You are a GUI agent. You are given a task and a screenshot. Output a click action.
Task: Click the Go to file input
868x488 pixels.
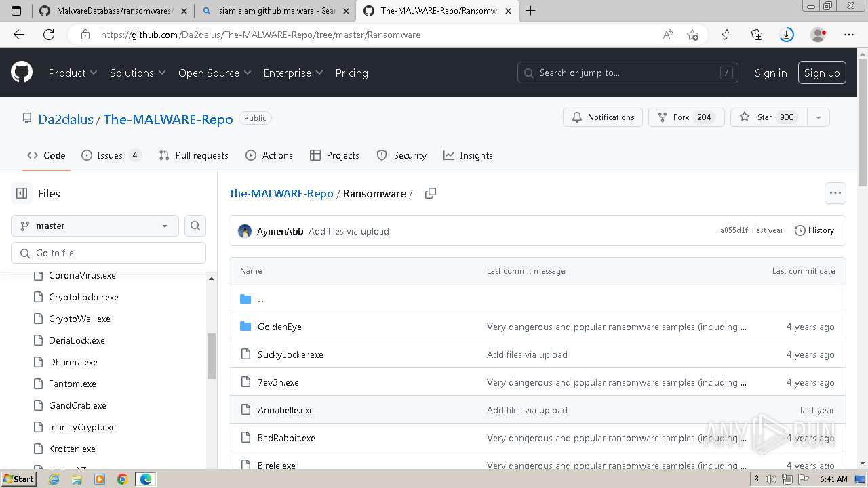pyautogui.click(x=108, y=253)
